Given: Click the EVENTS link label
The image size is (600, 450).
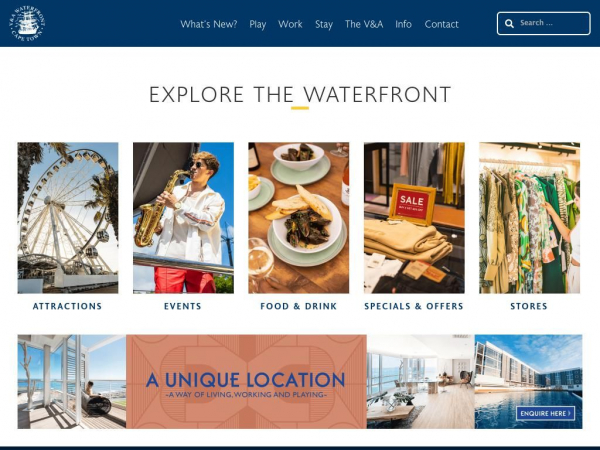Looking at the screenshot, I should click(x=183, y=306).
